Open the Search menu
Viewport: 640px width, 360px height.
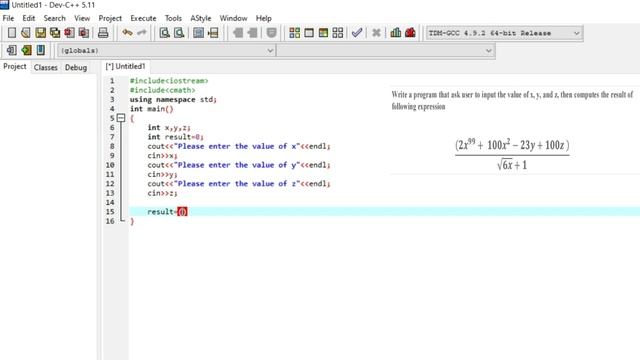click(54, 18)
